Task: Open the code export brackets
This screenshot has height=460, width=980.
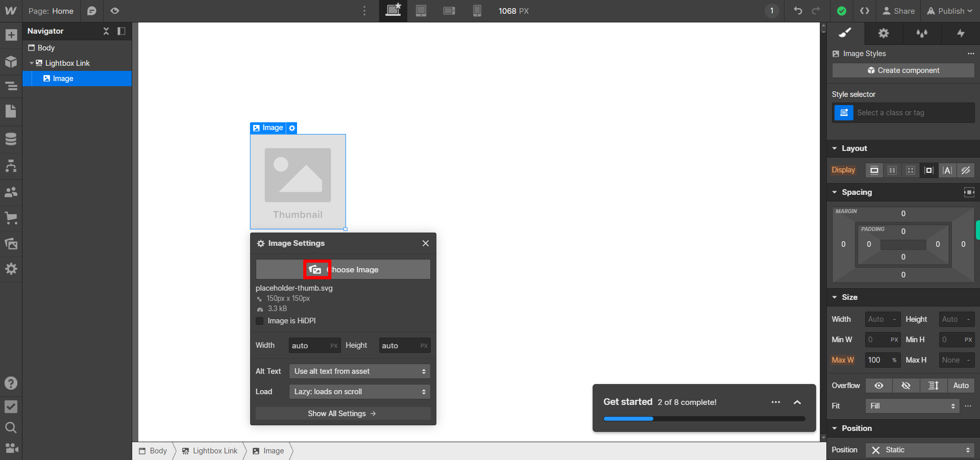Action: point(865,11)
